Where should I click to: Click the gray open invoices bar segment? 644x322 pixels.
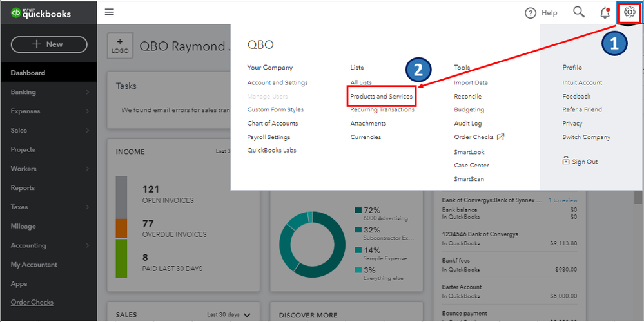pos(121,197)
